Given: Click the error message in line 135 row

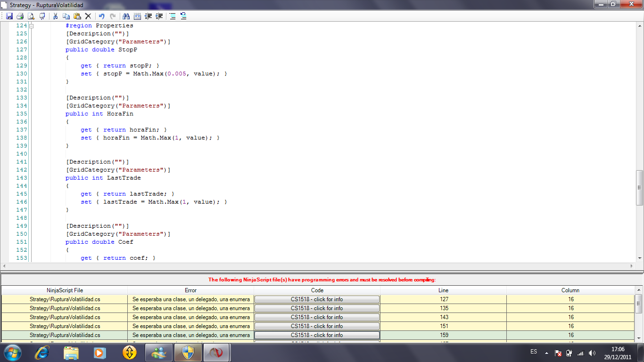Looking at the screenshot, I should tap(191, 308).
